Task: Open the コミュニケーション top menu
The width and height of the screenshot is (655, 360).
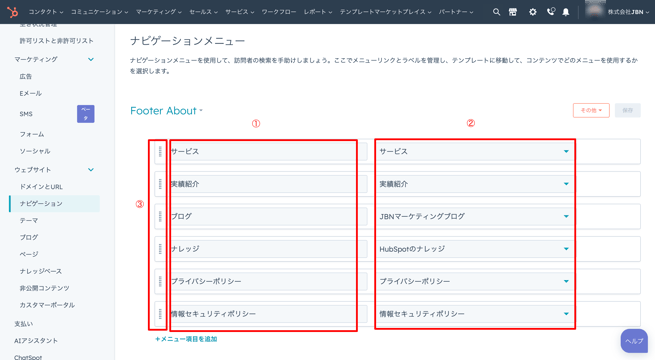Action: 99,12
